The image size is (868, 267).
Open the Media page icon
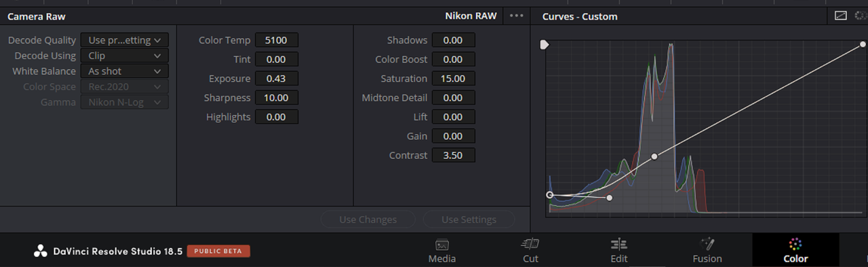(442, 245)
